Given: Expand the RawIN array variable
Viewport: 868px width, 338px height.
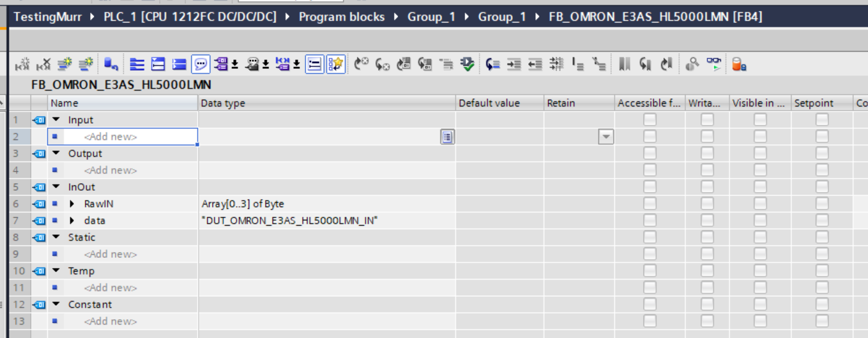Looking at the screenshot, I should tap(72, 204).
